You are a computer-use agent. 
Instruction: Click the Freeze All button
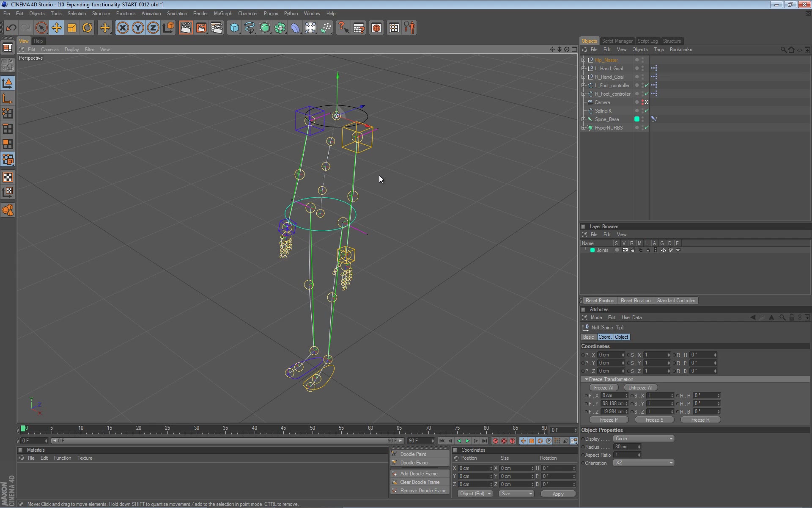coord(604,387)
